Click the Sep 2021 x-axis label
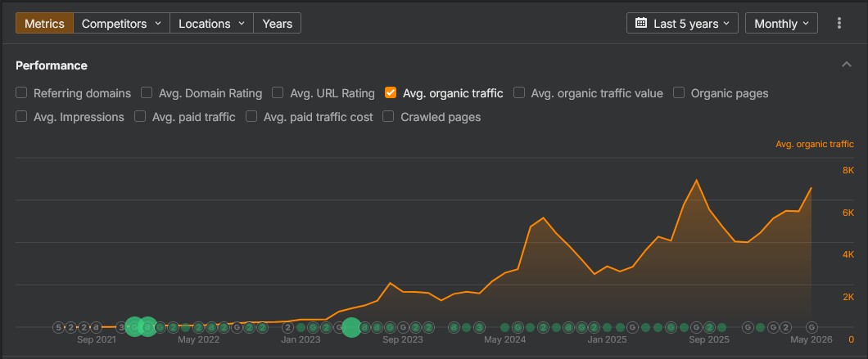 pos(97,339)
